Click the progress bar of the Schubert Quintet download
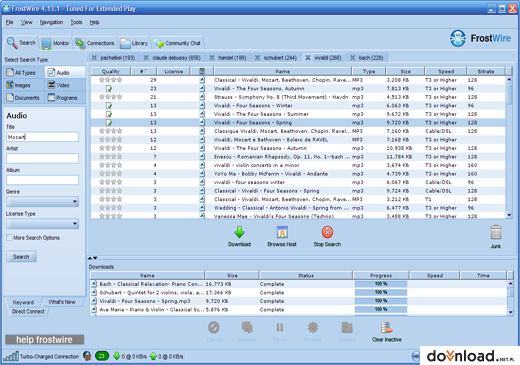 [381, 292]
